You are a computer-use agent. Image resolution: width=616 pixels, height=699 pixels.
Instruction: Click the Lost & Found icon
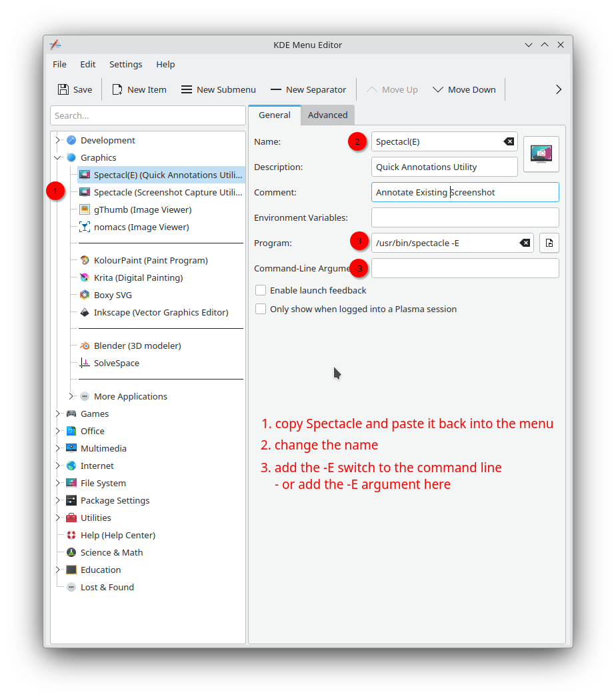pos(71,587)
